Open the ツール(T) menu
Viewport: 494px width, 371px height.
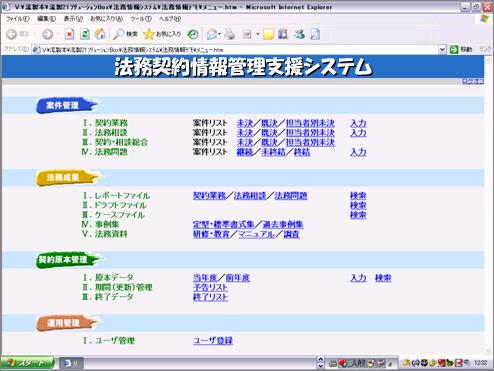click(140, 19)
